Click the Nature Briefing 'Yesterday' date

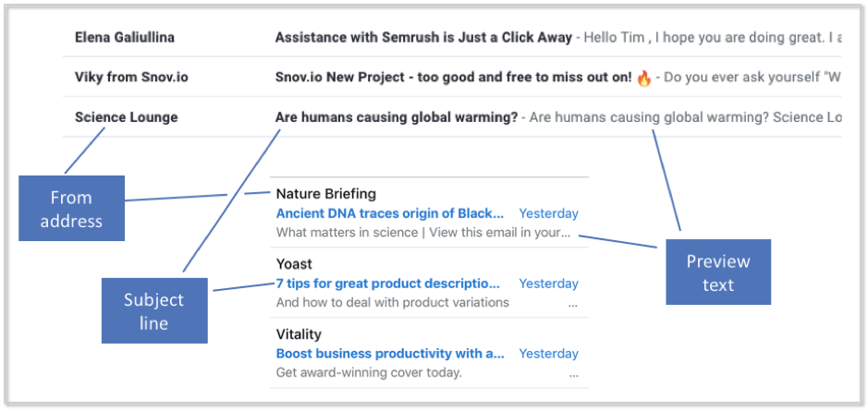(548, 213)
